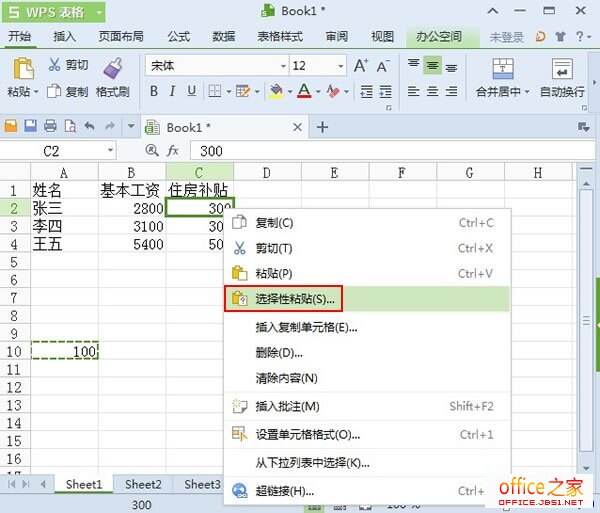Set bottom vertical alignment

[x=452, y=67]
